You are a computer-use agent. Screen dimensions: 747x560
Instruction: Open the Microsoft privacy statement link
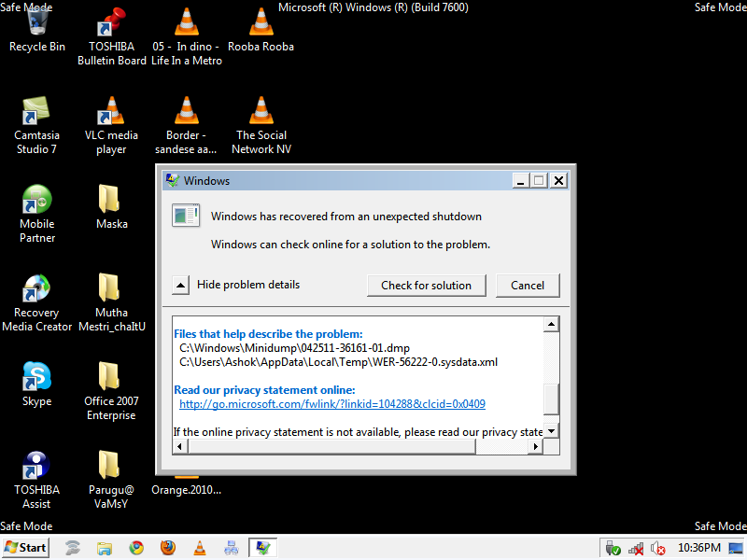pos(332,404)
